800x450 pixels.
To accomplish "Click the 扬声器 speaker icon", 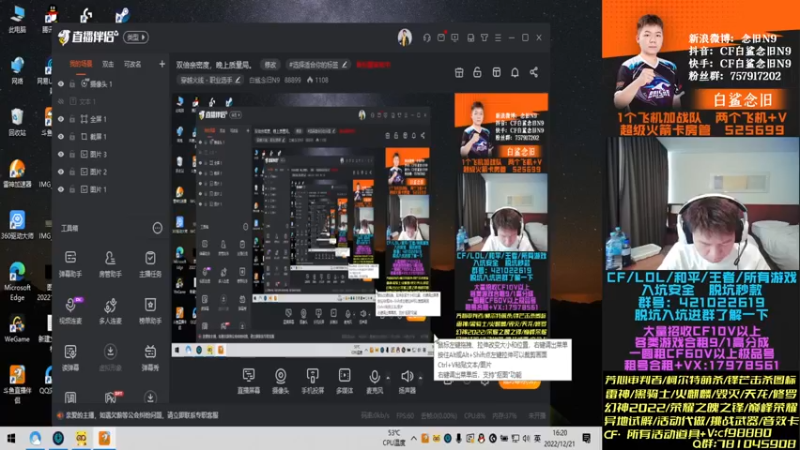I will point(407,377).
